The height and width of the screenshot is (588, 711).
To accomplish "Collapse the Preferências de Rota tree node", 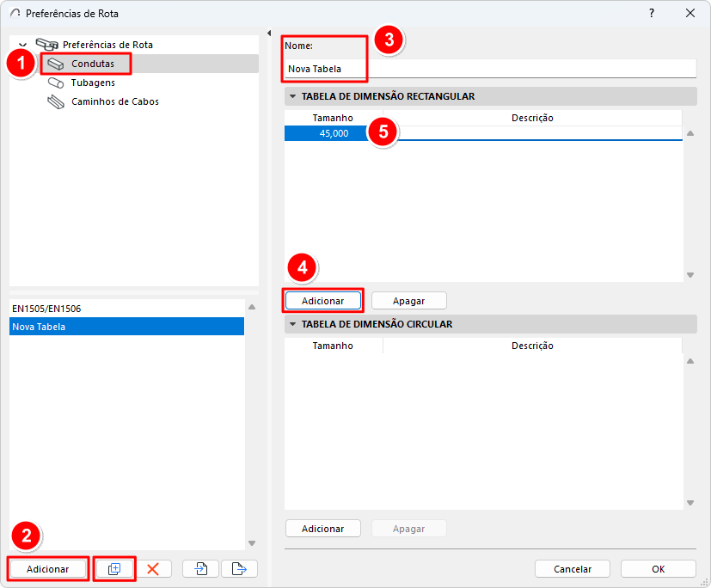I will pos(22,45).
